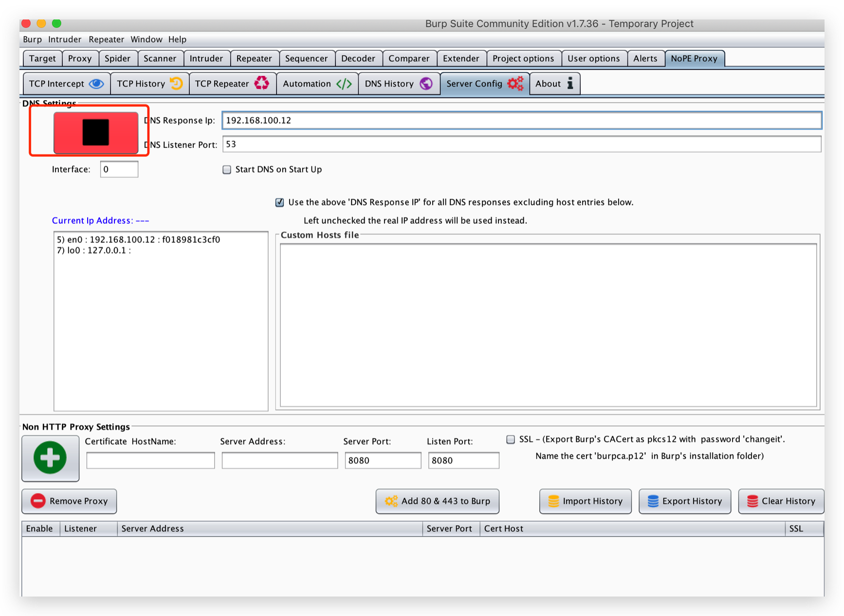Open the Repeater menu in menu bar
The image size is (844, 616).
(x=107, y=39)
